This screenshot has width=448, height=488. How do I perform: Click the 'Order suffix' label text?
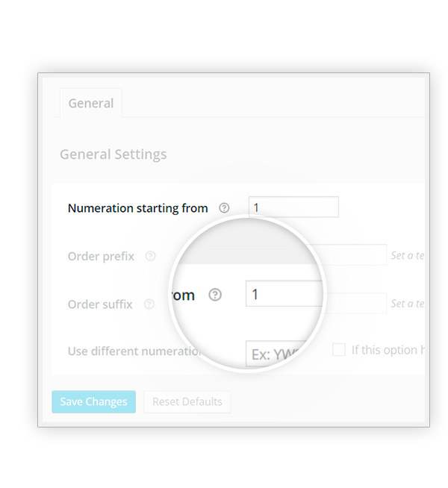pyautogui.click(x=100, y=304)
